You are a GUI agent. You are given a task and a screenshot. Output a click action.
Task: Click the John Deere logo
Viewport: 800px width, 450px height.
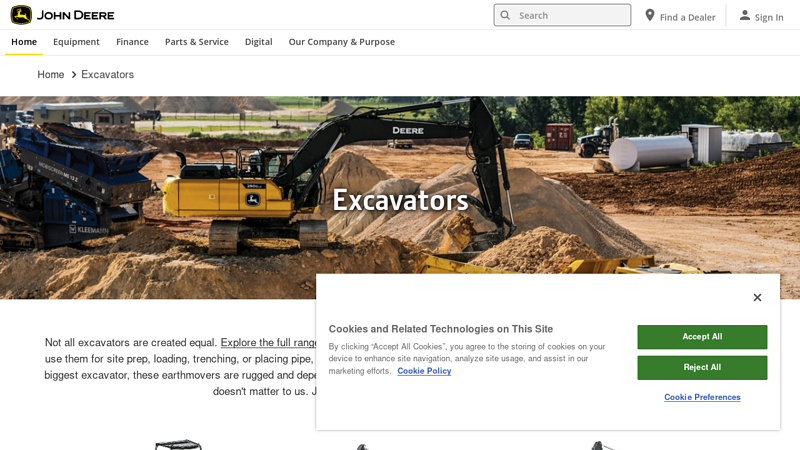click(62, 15)
